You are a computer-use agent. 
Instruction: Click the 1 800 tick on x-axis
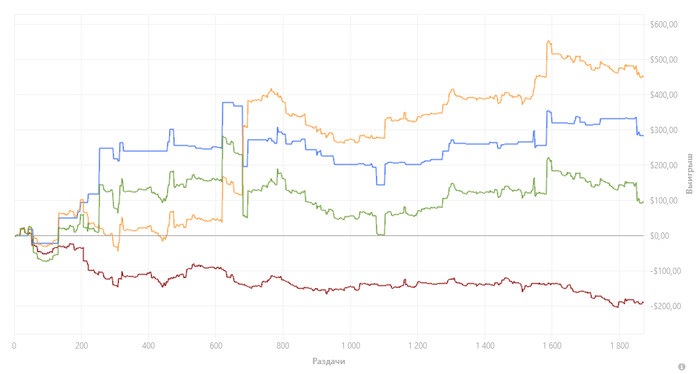(x=619, y=346)
